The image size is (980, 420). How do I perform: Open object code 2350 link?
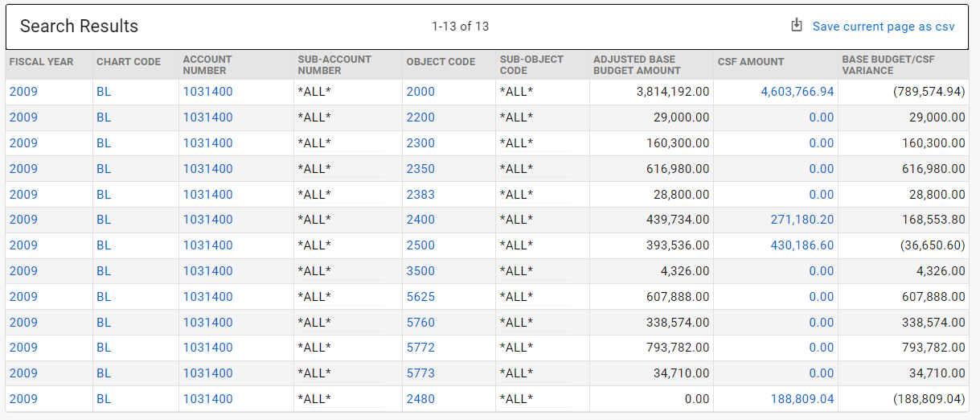click(420, 169)
